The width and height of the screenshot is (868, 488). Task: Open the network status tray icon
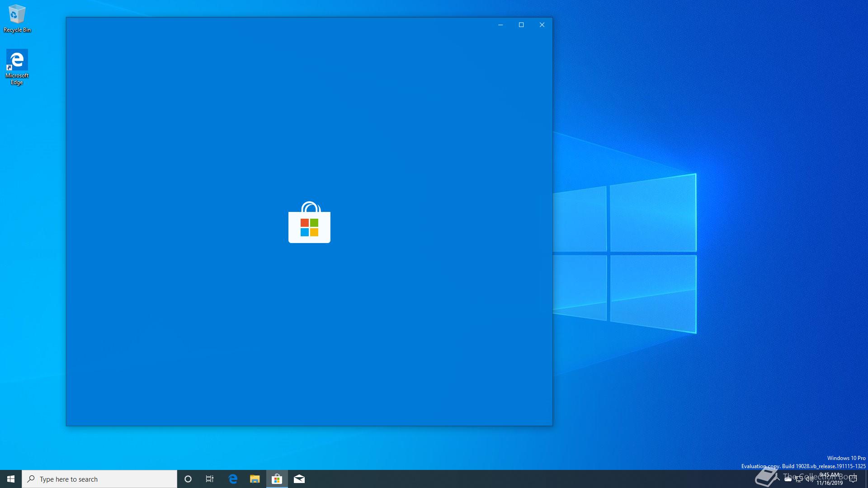tap(799, 479)
